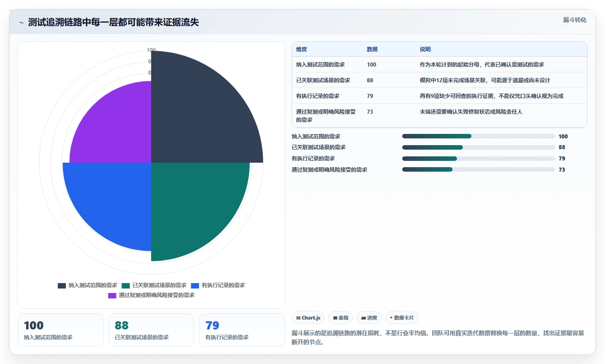Click the stat card showing 88

click(152, 330)
